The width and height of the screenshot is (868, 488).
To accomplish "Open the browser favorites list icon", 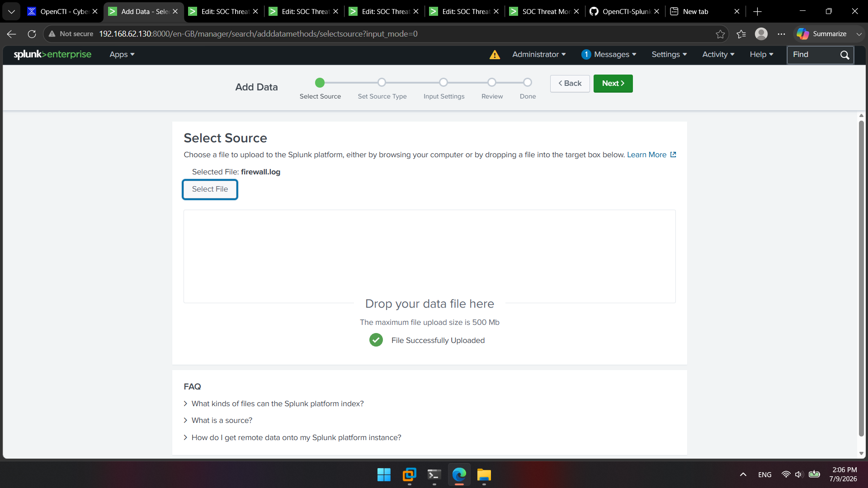I will coord(741,34).
